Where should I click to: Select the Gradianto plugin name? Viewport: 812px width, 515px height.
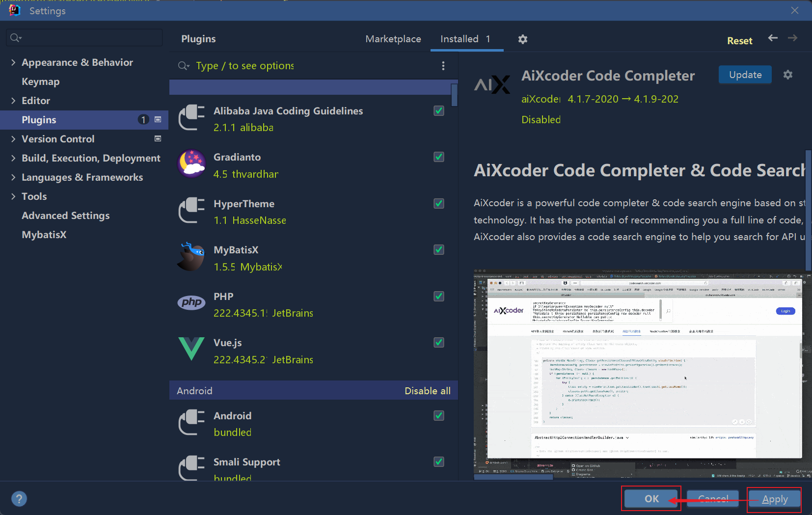237,157
